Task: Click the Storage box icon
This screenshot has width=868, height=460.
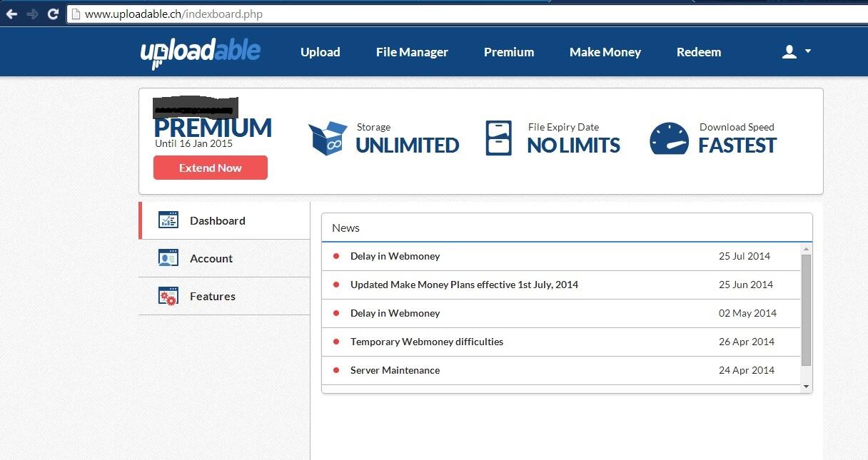Action: point(328,138)
